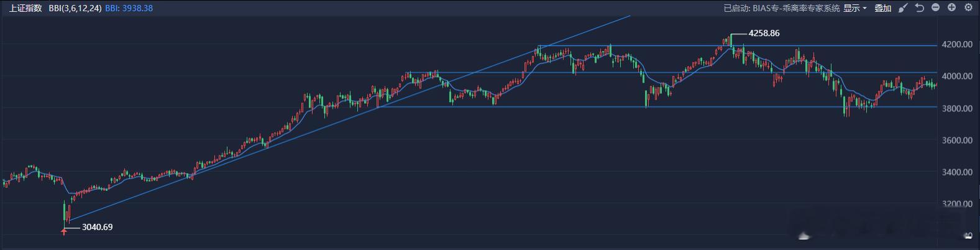The height and width of the screenshot is (250, 980).
Task: Click the BBI: 3938.38 value readout
Action: 129,8
